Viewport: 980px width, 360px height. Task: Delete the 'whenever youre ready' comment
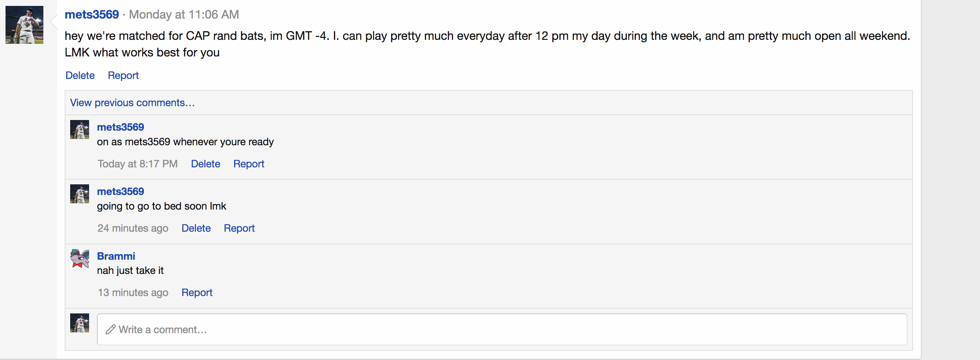coord(205,164)
